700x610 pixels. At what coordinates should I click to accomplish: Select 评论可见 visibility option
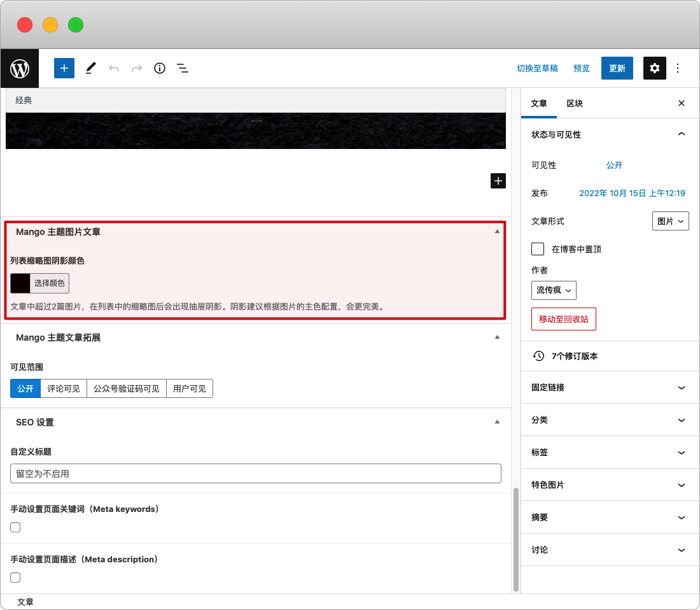(x=64, y=388)
